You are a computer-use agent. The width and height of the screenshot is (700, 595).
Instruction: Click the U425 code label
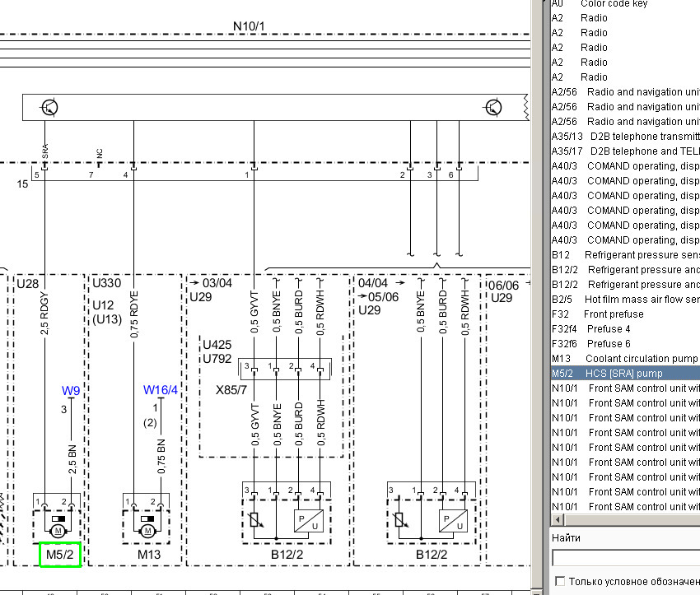click(217, 345)
